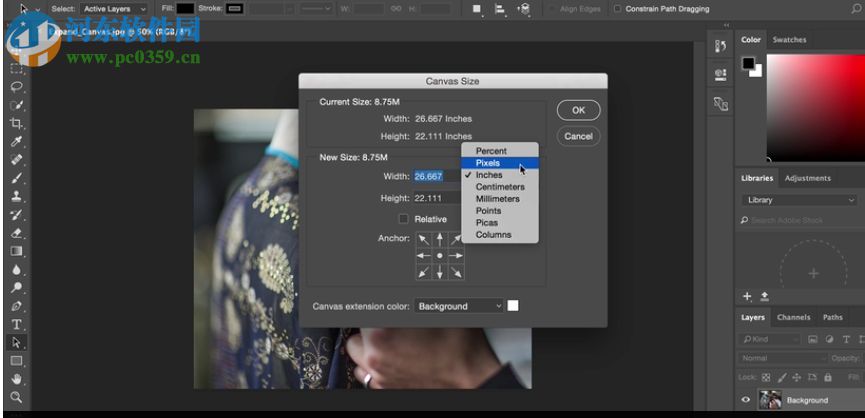This screenshot has height=418, width=865.
Task: Select the Quick Selection tool
Action: click(17, 105)
